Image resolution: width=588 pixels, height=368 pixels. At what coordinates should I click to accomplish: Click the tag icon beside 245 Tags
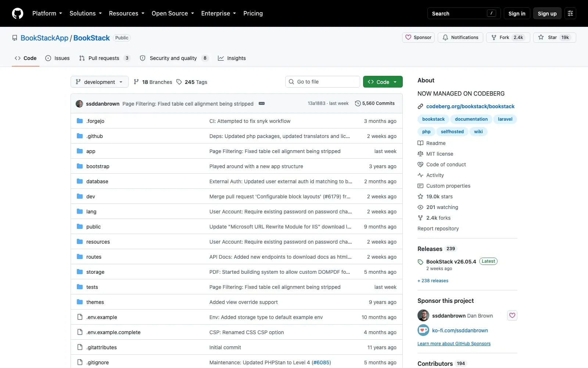(179, 82)
